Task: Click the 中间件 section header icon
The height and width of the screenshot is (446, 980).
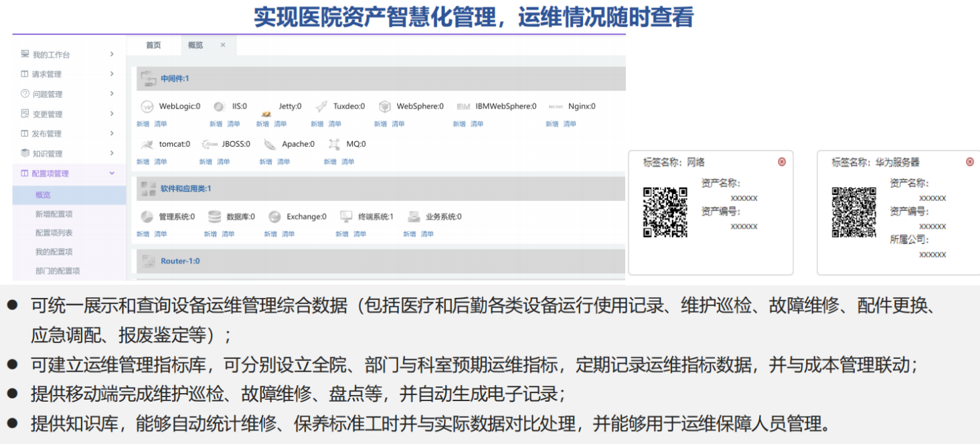Action: coord(148,78)
